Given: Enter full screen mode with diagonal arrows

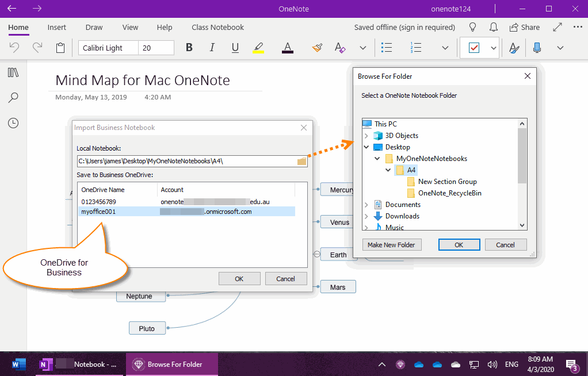Looking at the screenshot, I should tap(558, 27).
